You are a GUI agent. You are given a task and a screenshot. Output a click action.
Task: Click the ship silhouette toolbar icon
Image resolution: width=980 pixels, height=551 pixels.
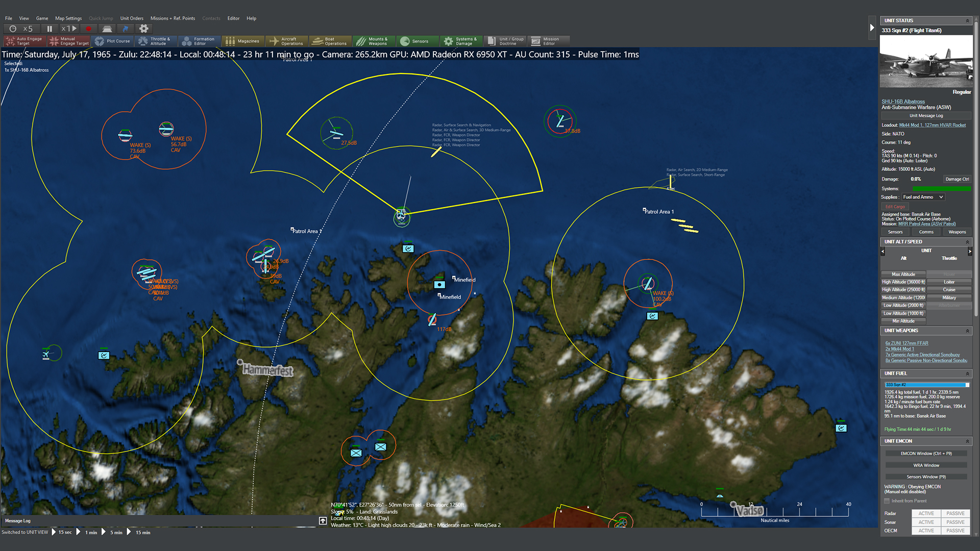coord(107,29)
